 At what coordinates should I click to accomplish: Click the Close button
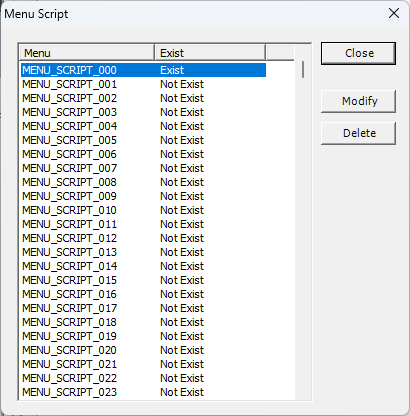(x=358, y=53)
